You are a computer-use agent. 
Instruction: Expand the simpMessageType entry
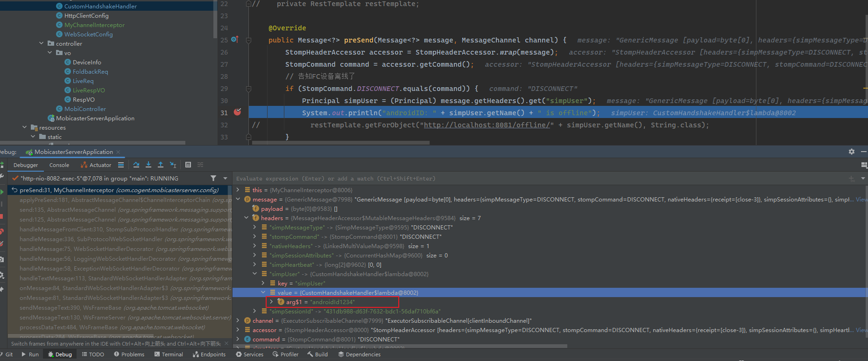(255, 227)
